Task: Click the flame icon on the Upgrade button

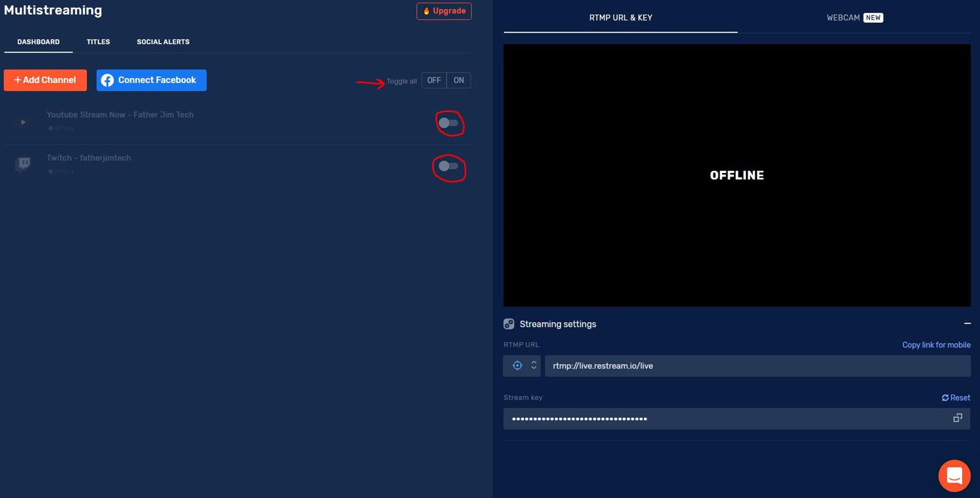Action: pyautogui.click(x=426, y=11)
